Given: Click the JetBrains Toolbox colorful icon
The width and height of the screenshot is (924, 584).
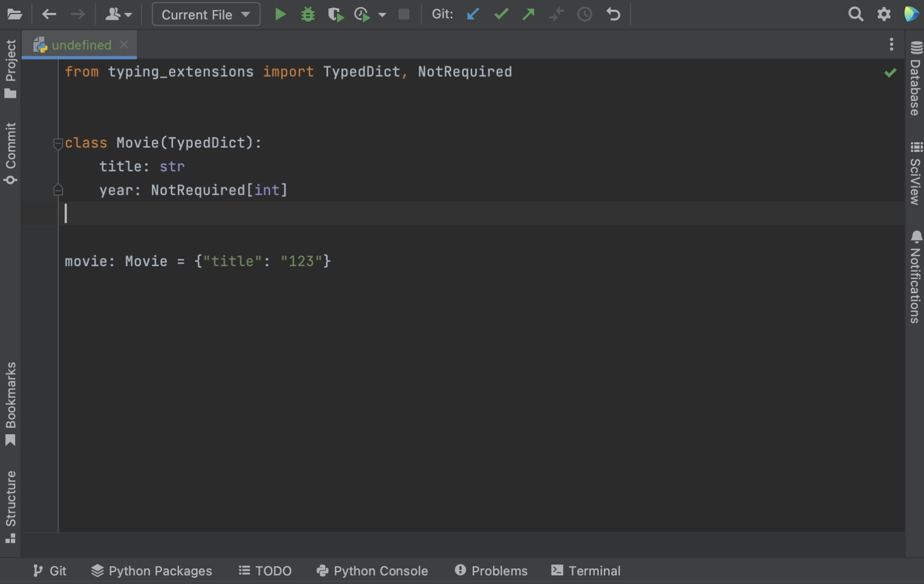Looking at the screenshot, I should click(912, 14).
